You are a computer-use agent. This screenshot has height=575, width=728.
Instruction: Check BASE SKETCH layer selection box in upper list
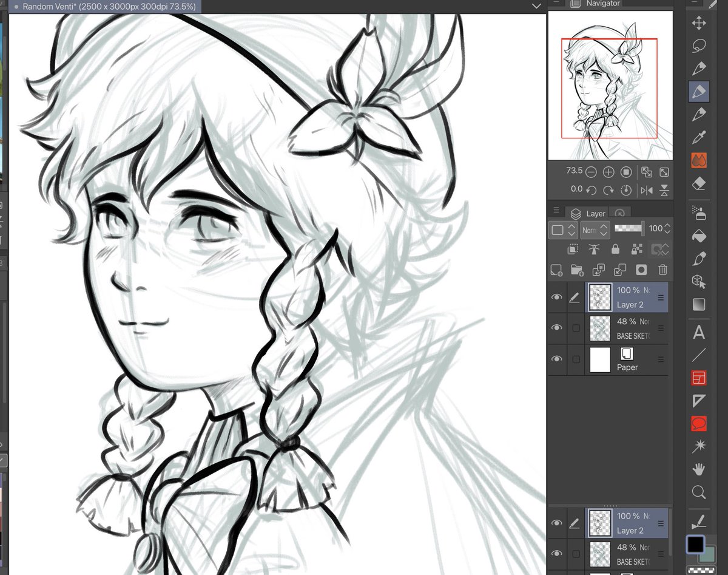pos(576,328)
